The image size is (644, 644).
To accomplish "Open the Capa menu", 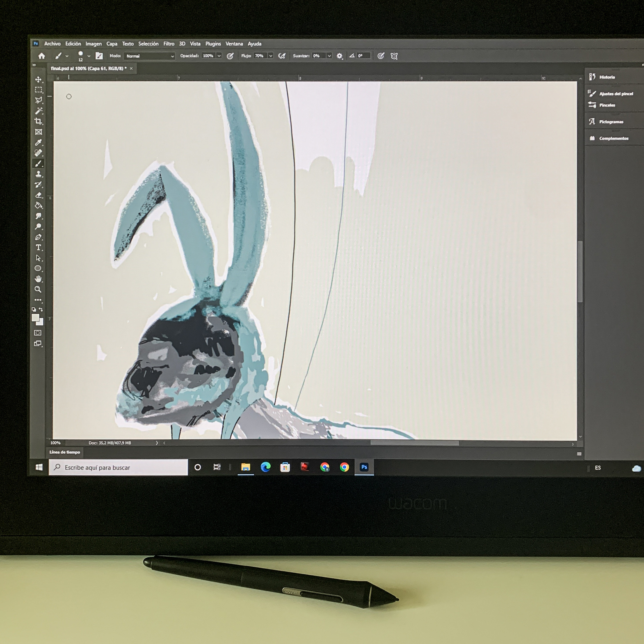I will tap(112, 44).
